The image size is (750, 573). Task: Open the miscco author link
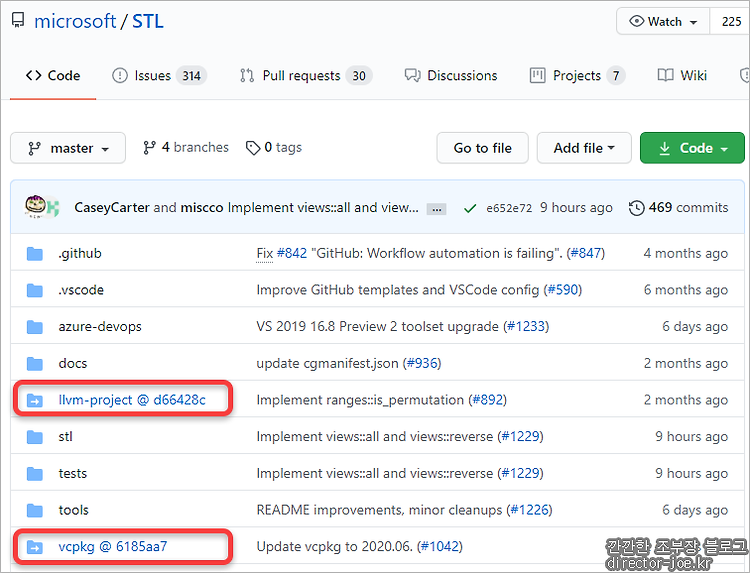[202, 208]
